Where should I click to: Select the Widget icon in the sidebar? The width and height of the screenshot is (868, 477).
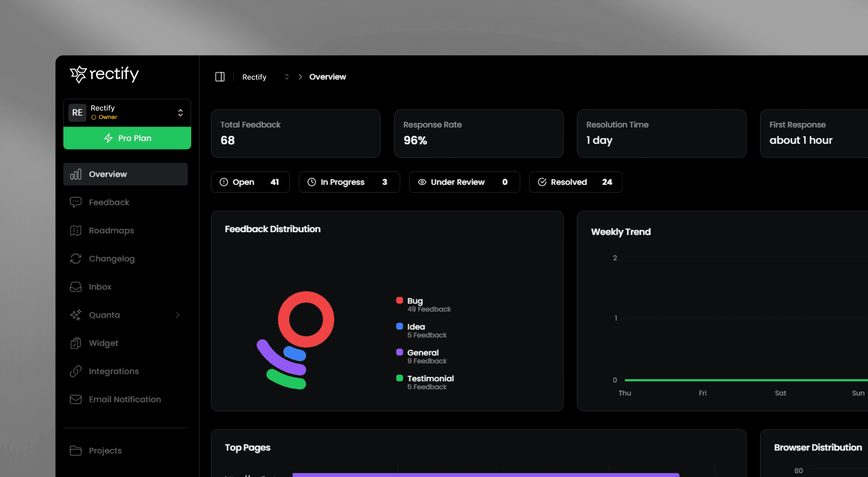click(75, 343)
